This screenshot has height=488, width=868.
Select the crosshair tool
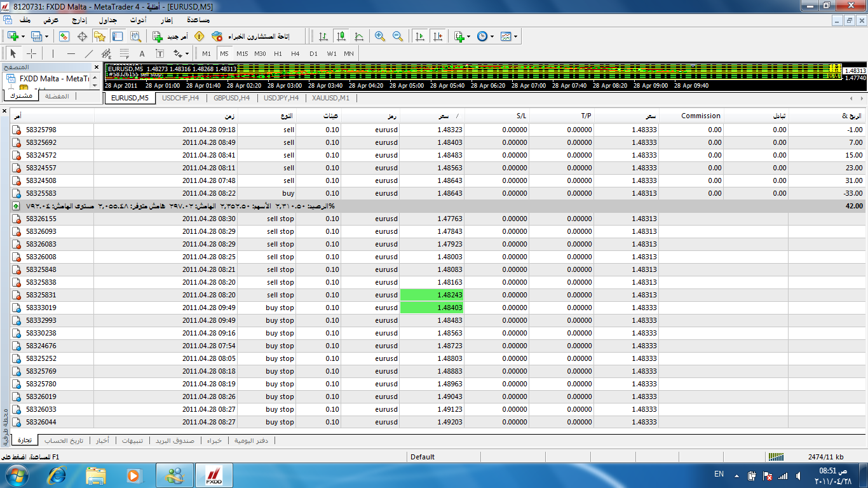[x=31, y=53]
